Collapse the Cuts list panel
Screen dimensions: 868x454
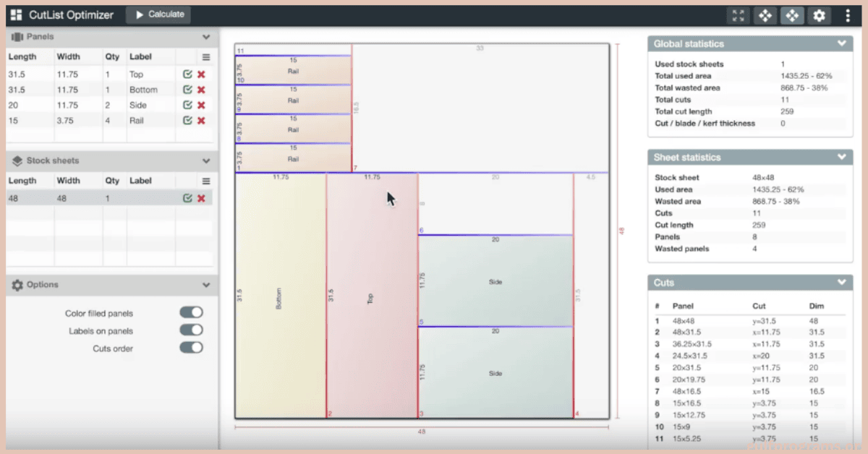pos(841,283)
